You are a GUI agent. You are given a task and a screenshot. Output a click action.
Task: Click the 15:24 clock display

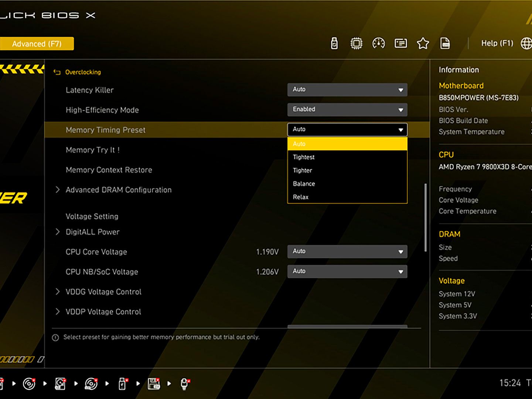tap(510, 383)
